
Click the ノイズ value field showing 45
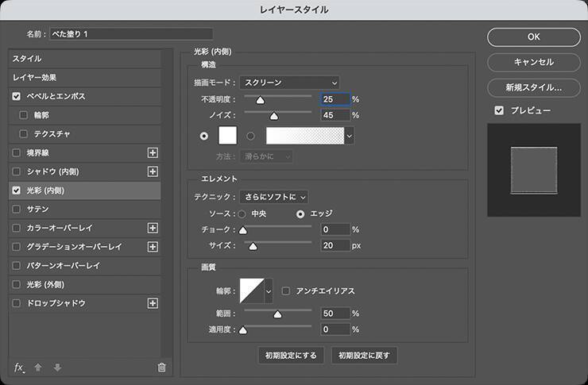click(x=335, y=115)
